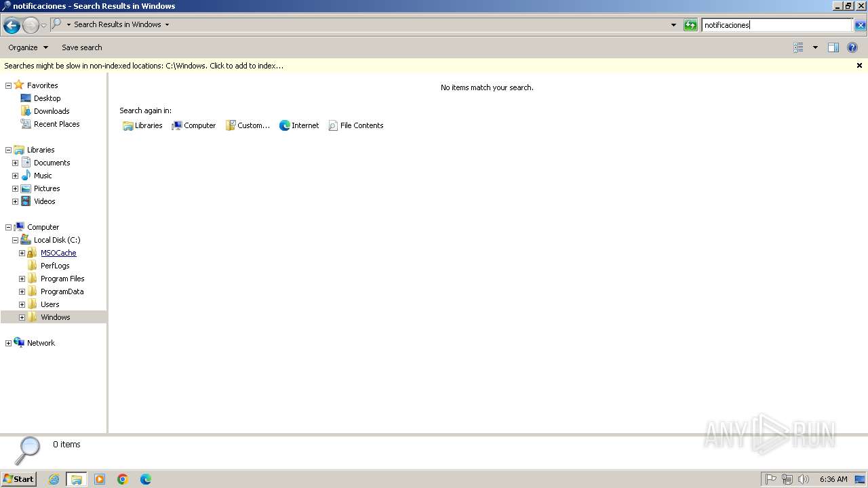This screenshot has width=868, height=488.
Task: Select Local Disk (C:)
Action: 57,240
